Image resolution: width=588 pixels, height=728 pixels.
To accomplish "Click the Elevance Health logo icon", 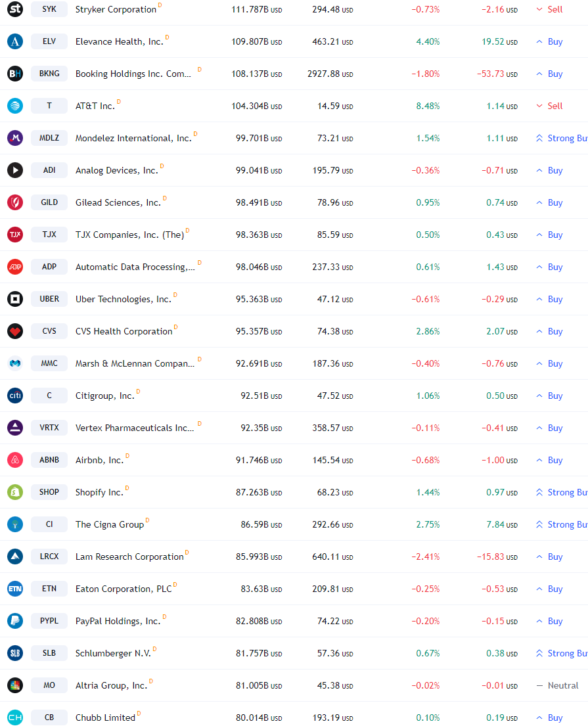I will coord(15,41).
